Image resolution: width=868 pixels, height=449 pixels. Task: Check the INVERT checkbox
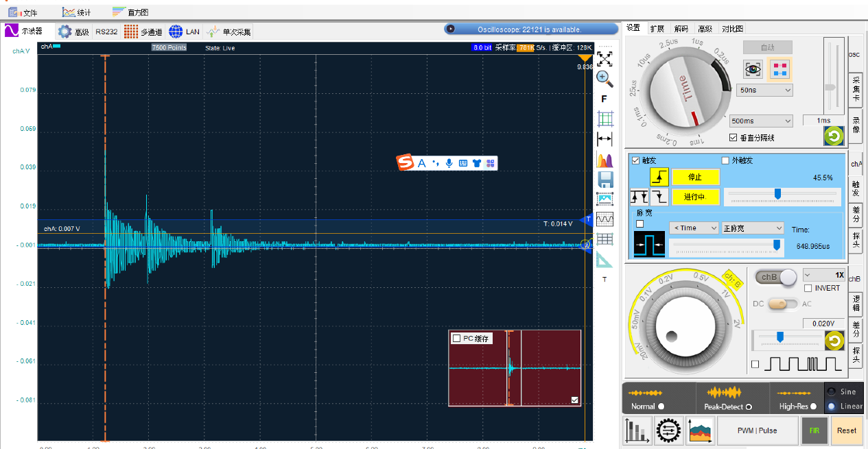(x=808, y=288)
